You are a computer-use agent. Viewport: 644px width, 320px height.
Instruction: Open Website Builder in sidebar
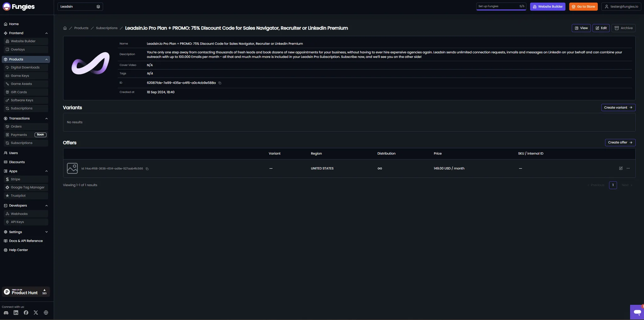(26, 41)
